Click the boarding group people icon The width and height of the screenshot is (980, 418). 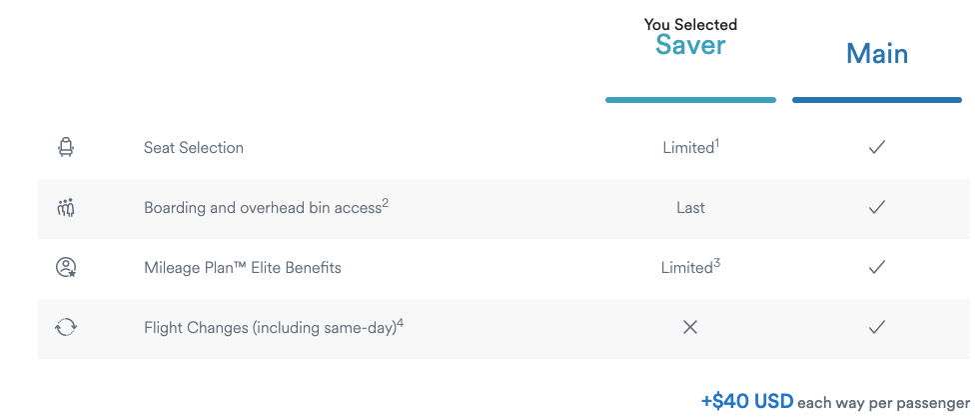[x=66, y=208]
